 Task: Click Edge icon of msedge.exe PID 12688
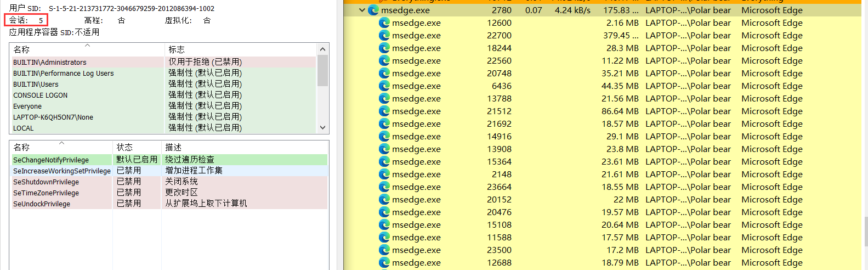pos(384,262)
